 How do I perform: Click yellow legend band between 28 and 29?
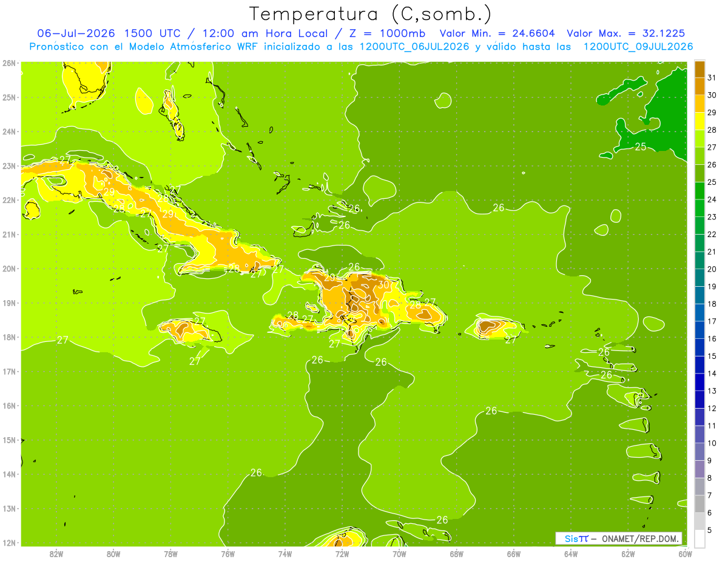point(699,121)
